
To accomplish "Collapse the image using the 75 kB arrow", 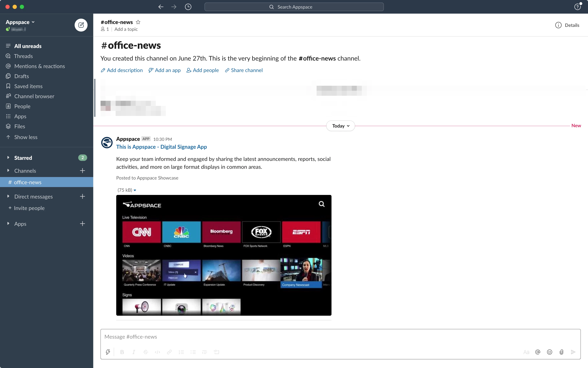I will (135, 190).
